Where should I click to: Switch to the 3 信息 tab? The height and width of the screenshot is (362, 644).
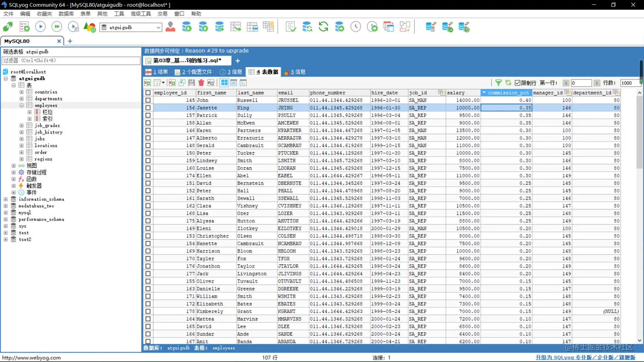tap(231, 72)
